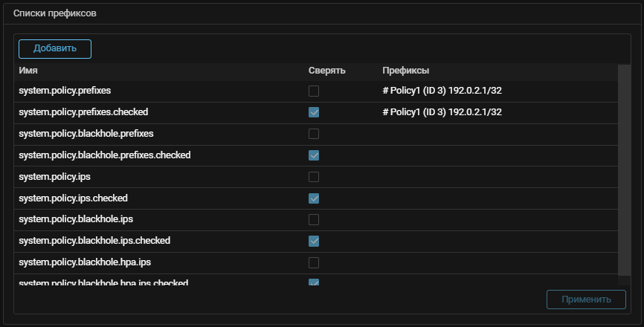
Task: Tick the system.policy.ips checkbox
Action: [x=314, y=177]
